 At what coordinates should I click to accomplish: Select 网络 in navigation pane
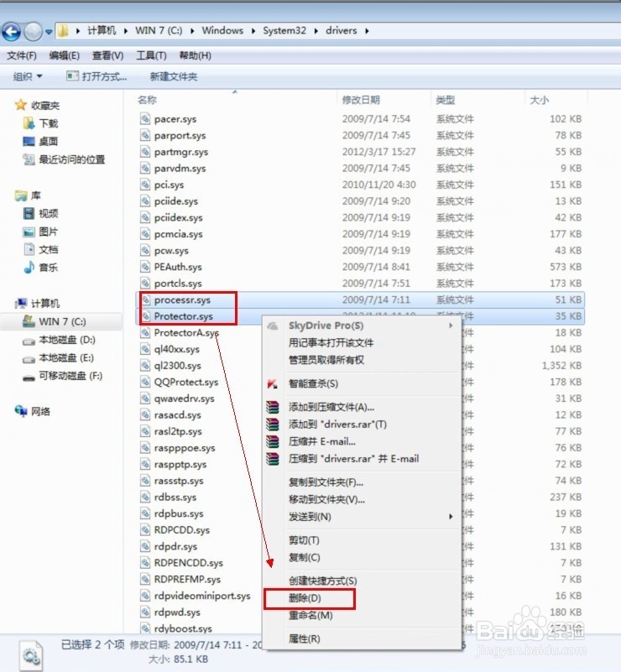[33, 411]
